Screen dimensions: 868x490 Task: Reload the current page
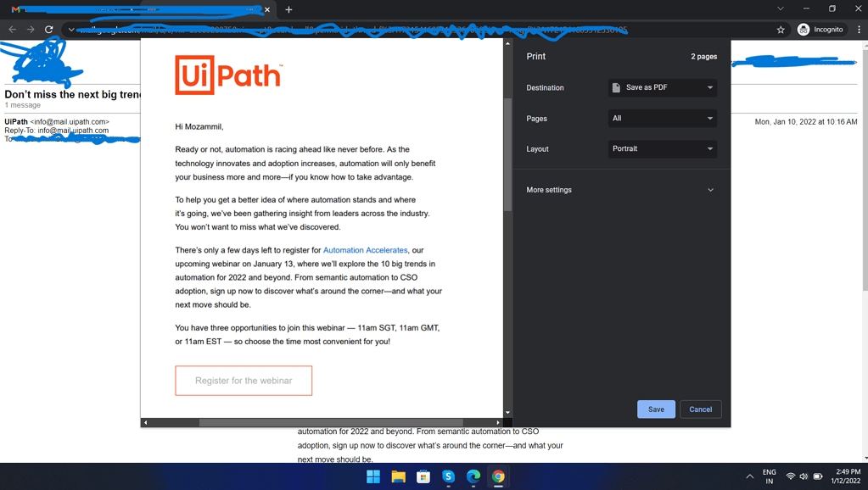(48, 28)
